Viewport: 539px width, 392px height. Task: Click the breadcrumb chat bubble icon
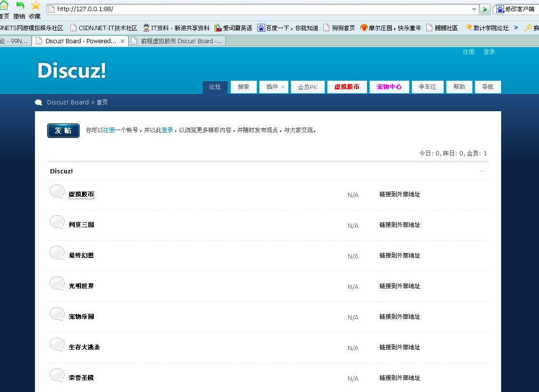click(x=39, y=102)
